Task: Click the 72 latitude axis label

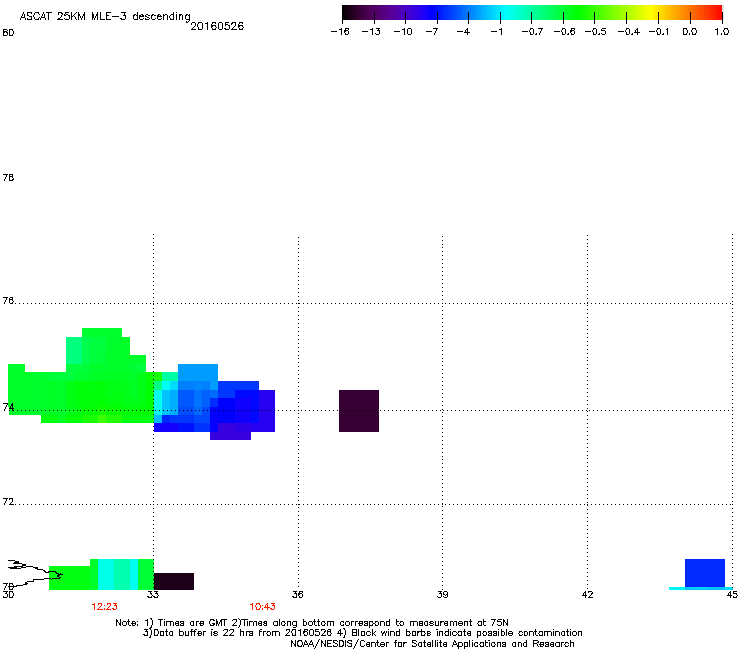Action: tap(8, 501)
